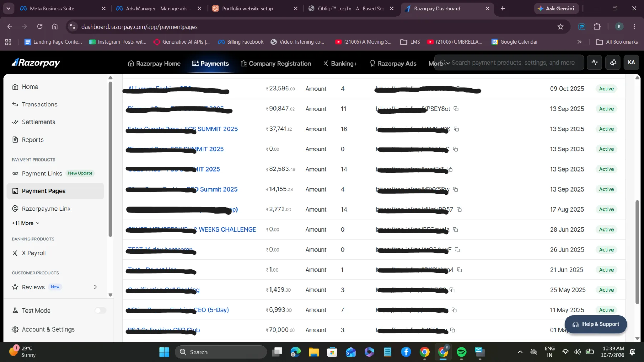644x362 pixels.
Task: Open the KA account avatar menu
Action: click(631, 63)
